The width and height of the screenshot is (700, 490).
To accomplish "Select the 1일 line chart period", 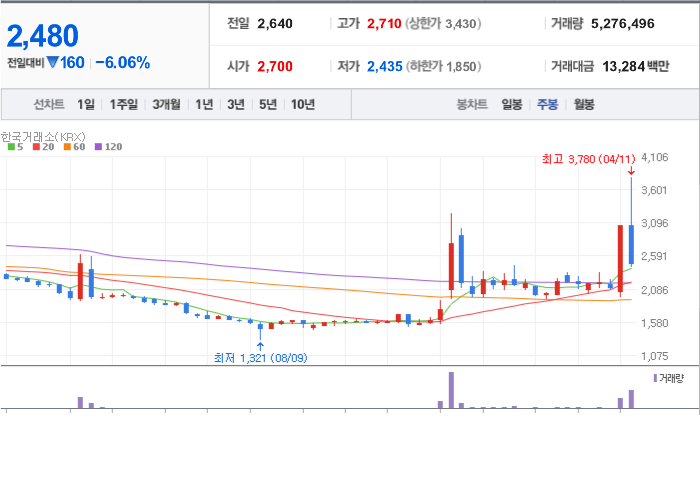I will pyautogui.click(x=86, y=104).
